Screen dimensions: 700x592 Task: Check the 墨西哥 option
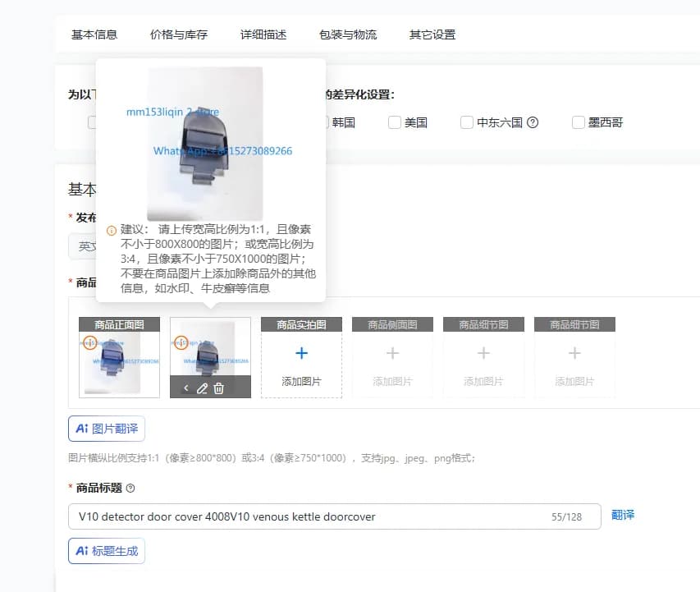tap(578, 122)
